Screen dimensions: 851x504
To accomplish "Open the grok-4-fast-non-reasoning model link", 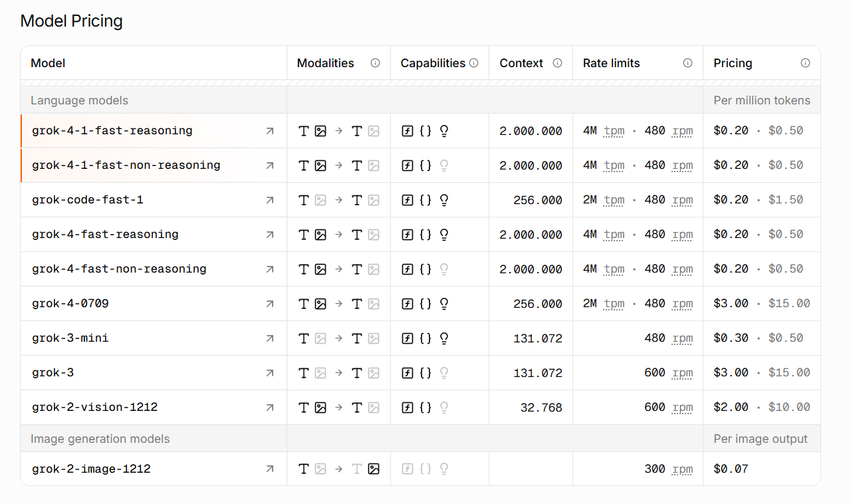I will [119, 269].
